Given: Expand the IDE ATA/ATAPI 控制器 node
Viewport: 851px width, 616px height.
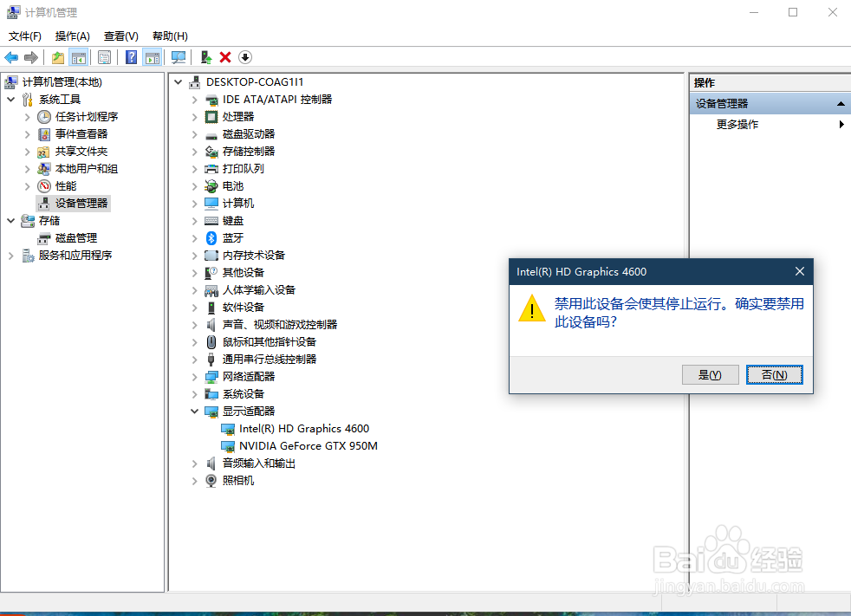Looking at the screenshot, I should pyautogui.click(x=194, y=100).
